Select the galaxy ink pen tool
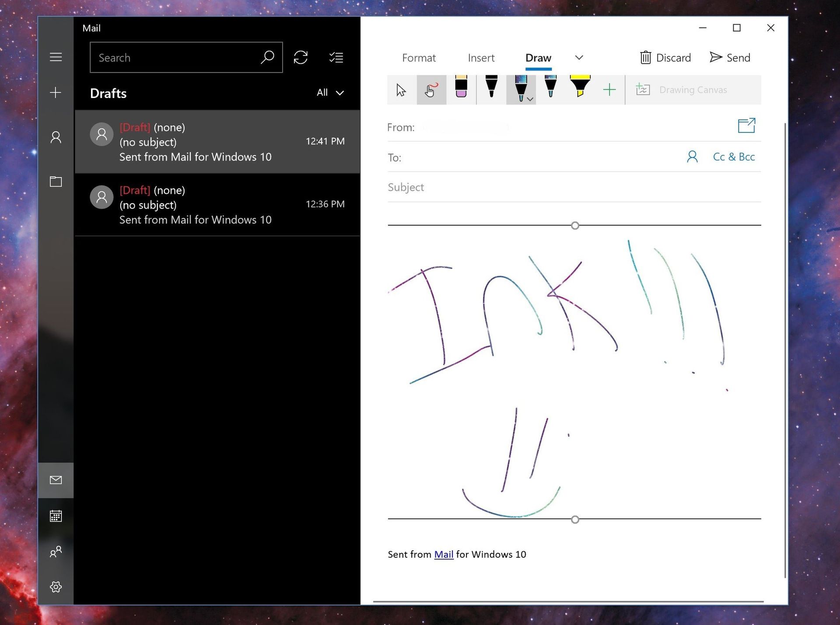 [521, 90]
